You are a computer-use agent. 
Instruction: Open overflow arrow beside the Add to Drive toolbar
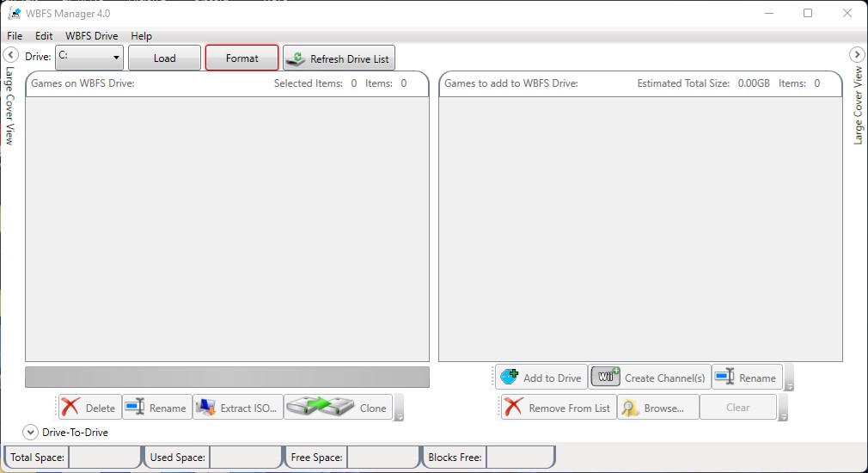coord(790,378)
